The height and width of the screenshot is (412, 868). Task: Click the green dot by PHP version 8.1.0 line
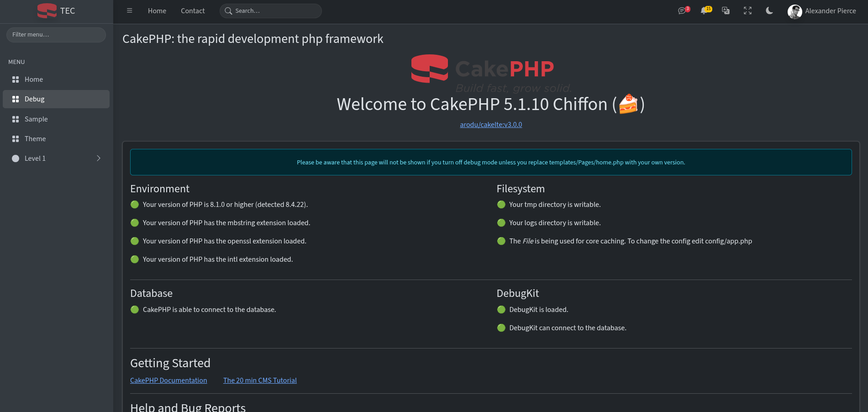tap(135, 205)
